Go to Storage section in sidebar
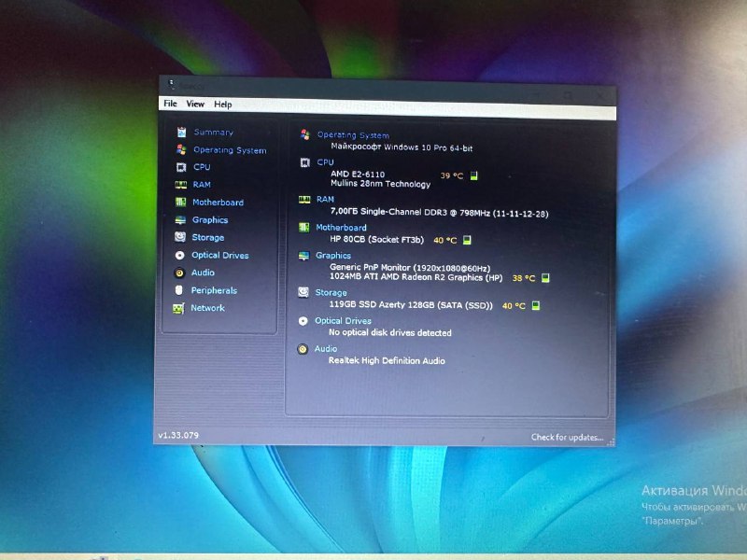Screen dimensions: 747x560 click(x=207, y=237)
